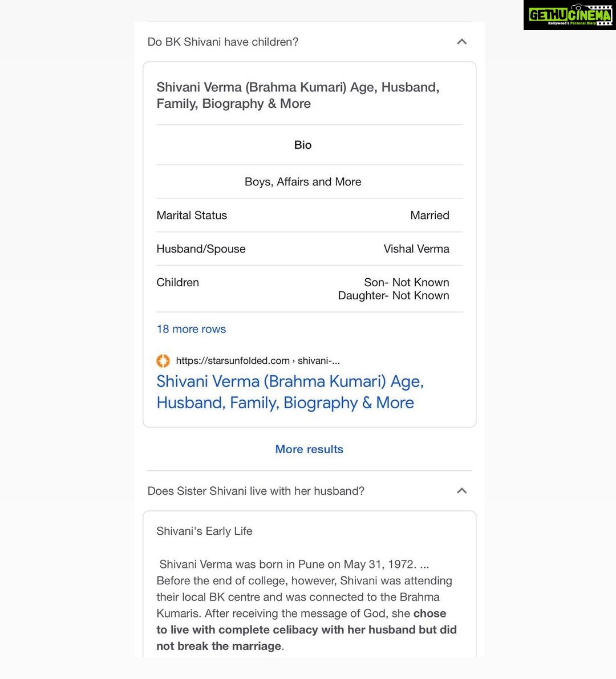Open the '18 more rows' link
The width and height of the screenshot is (616, 679).
pyautogui.click(x=191, y=329)
